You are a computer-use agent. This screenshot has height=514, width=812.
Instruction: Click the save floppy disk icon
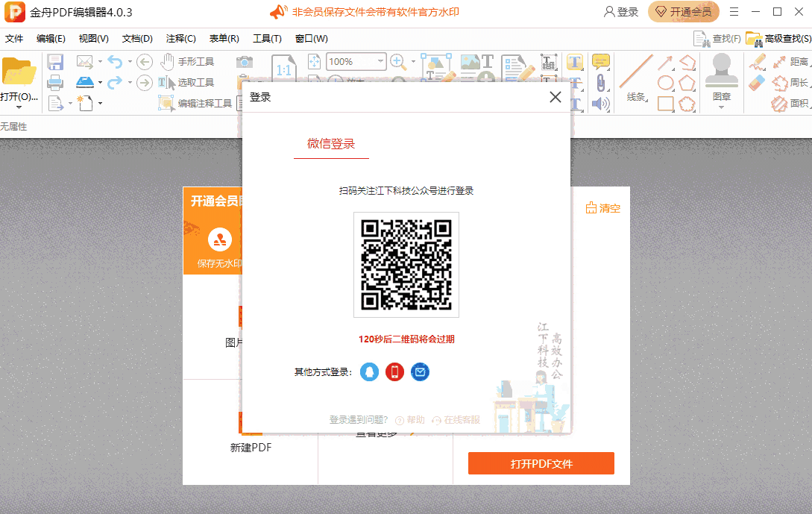[x=55, y=62]
